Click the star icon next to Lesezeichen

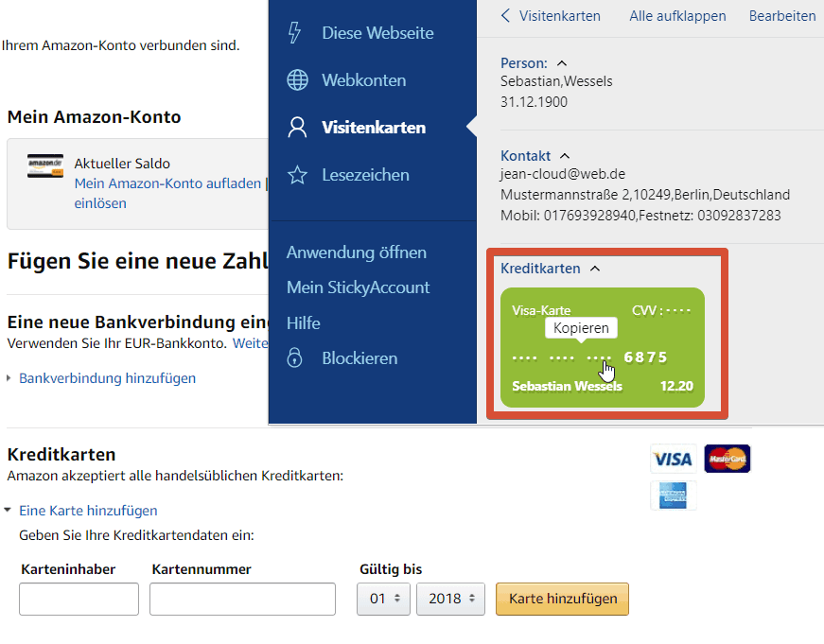tap(297, 174)
